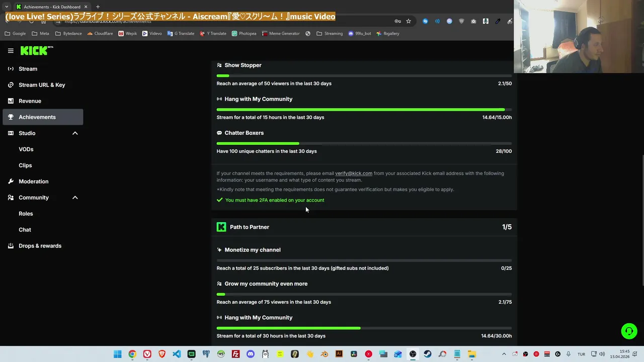This screenshot has height=362, width=644.
Task: Launch Google Chrome from the taskbar
Action: (x=132, y=354)
